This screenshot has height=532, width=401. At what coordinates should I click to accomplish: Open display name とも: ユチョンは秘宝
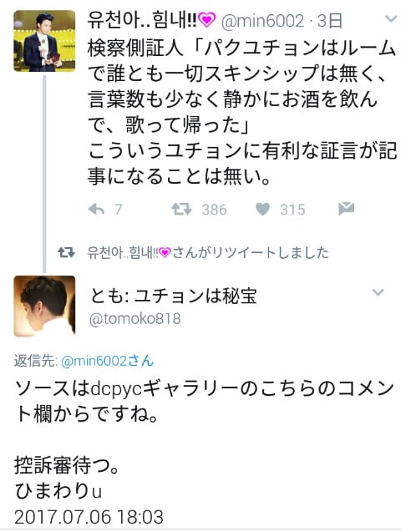(x=173, y=296)
